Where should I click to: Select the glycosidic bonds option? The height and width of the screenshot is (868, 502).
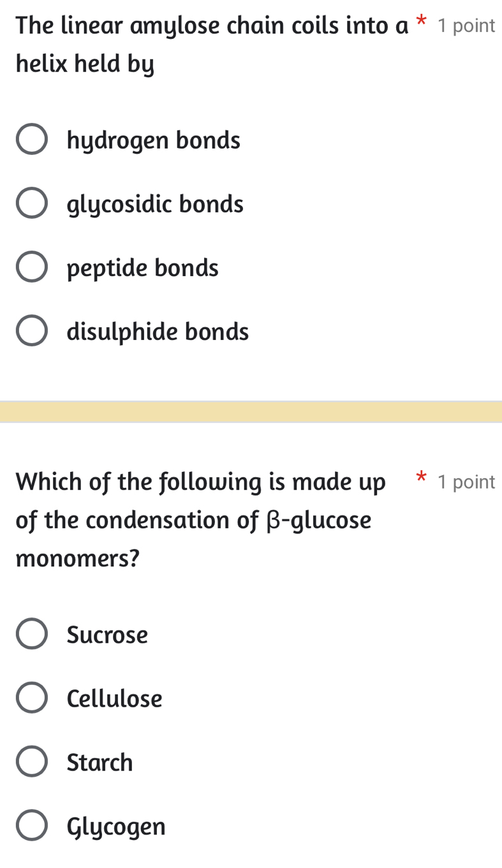pos(33,202)
